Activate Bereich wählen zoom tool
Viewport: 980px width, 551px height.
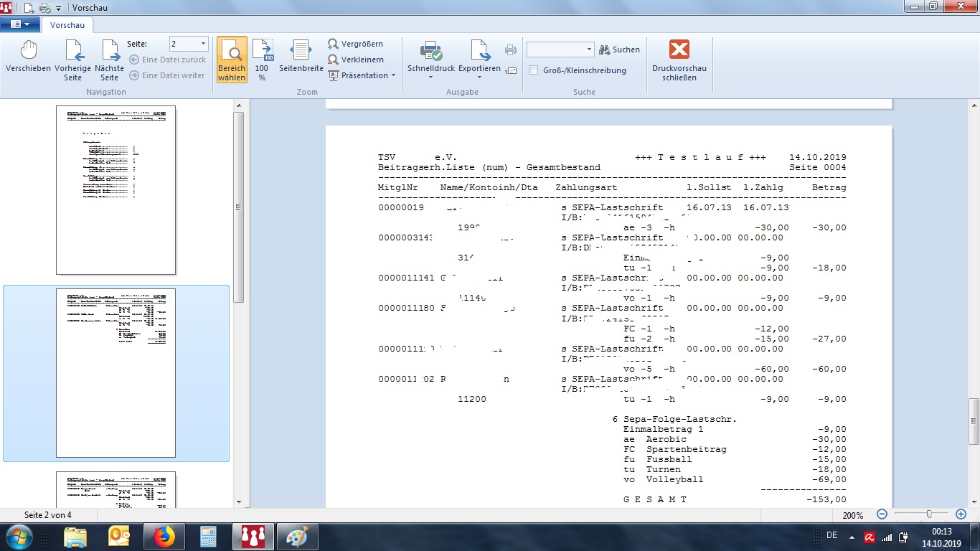(232, 59)
